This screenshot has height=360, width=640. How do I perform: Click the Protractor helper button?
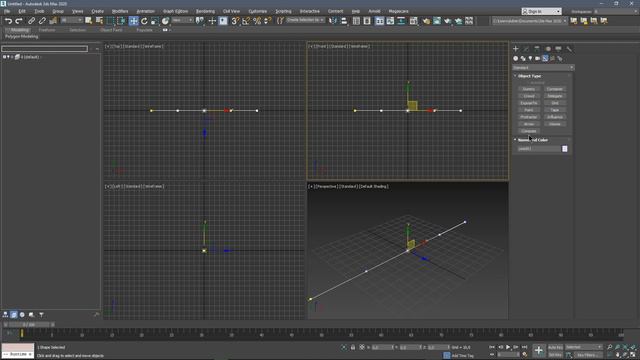(x=529, y=117)
